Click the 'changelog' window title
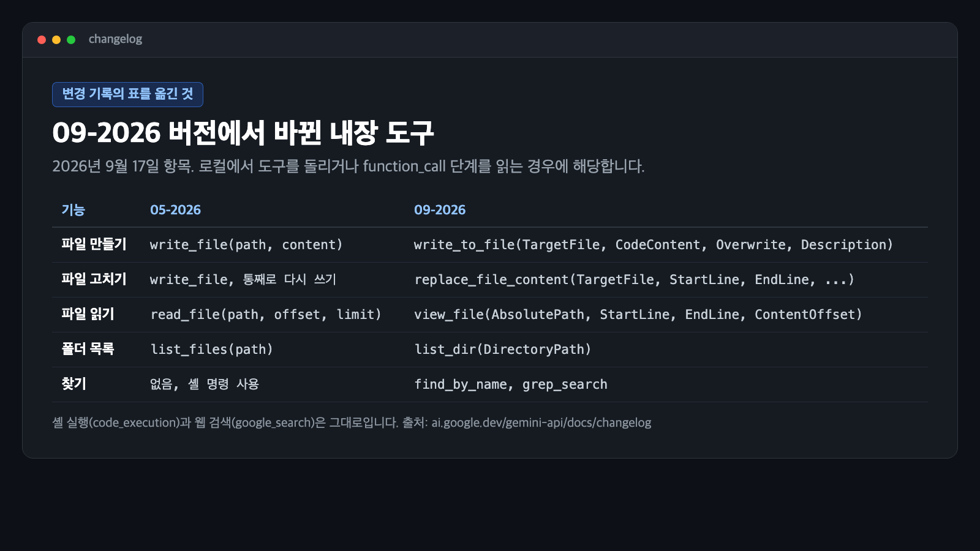This screenshot has width=980, height=551. tap(115, 39)
